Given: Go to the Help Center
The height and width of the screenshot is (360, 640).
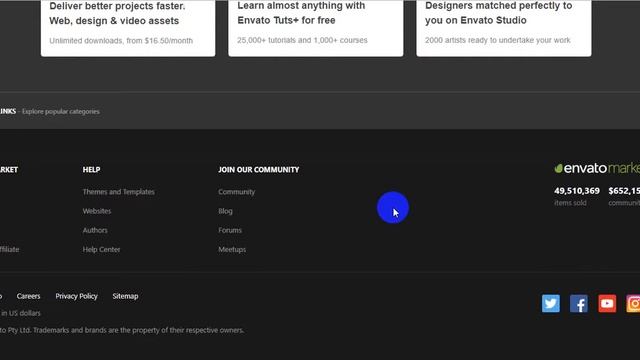Looking at the screenshot, I should [x=101, y=249].
